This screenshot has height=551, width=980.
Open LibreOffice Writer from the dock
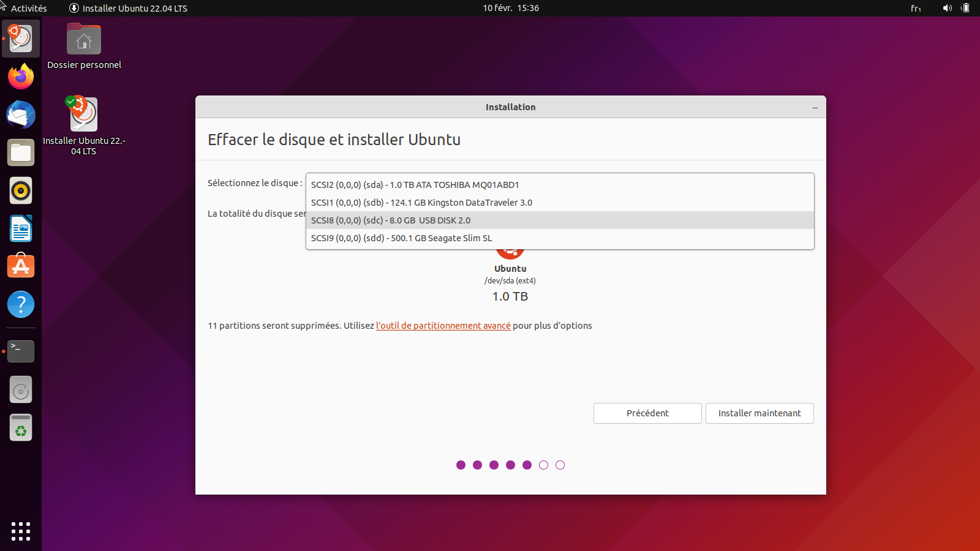pos(21,229)
